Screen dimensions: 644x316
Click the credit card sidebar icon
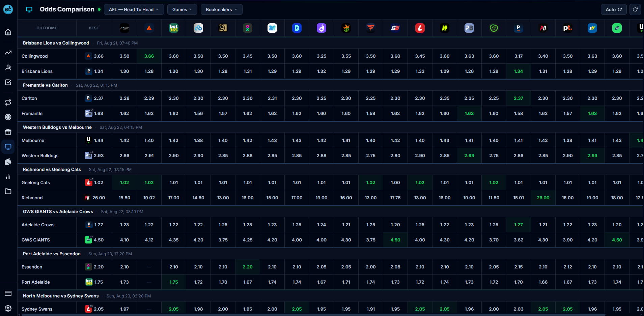click(8, 293)
